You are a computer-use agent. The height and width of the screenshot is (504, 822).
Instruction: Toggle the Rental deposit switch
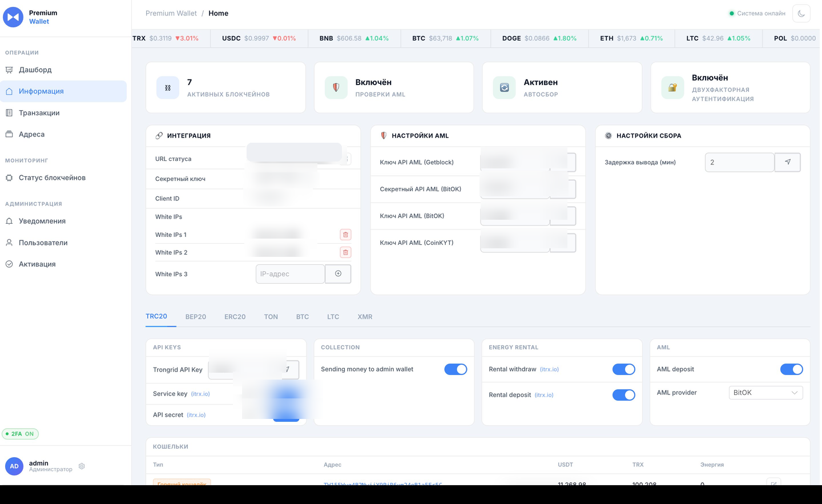click(x=624, y=395)
